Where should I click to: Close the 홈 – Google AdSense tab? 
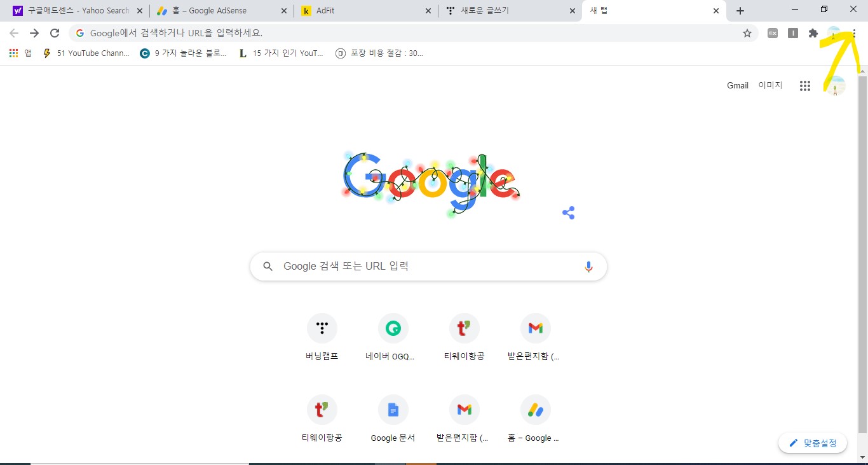(x=283, y=11)
